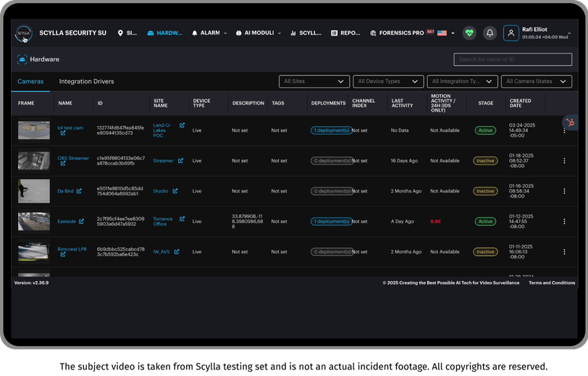
Task: Click the Rimcrest LPR name link
Action: tap(72, 249)
